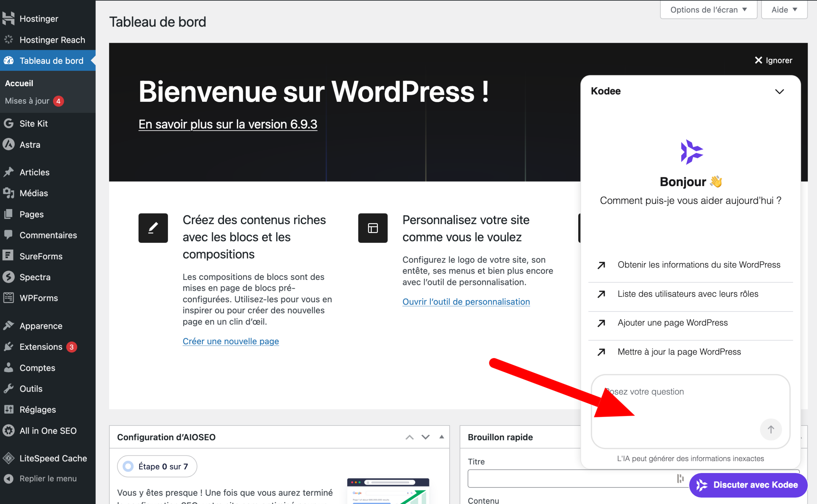The image size is (817, 504).
Task: Click the All in One SEO gear icon
Action: click(9, 430)
